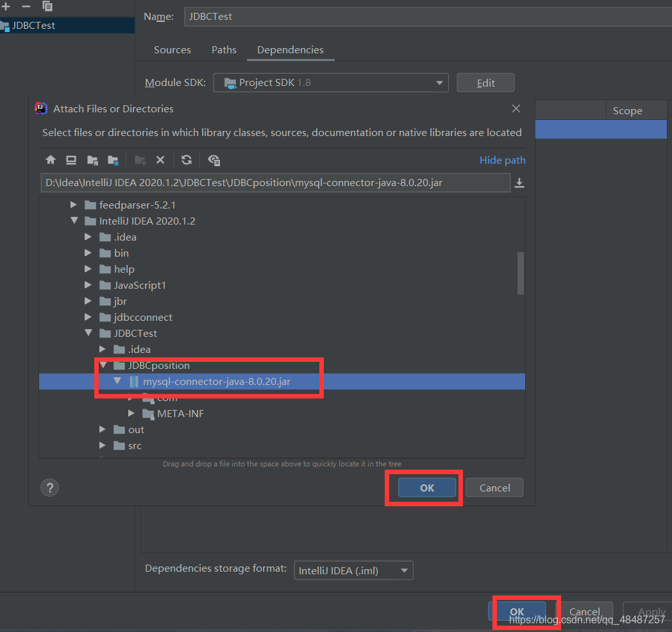
Task: Select the feedparser-5.2.1 folder row
Action: coord(282,205)
